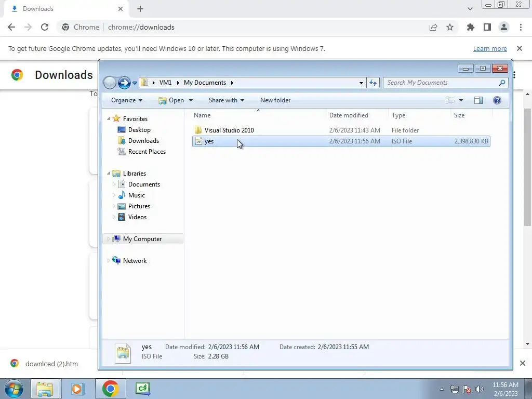This screenshot has width=532, height=399.
Task: Open the Chrome profile avatar icon
Action: tap(504, 27)
